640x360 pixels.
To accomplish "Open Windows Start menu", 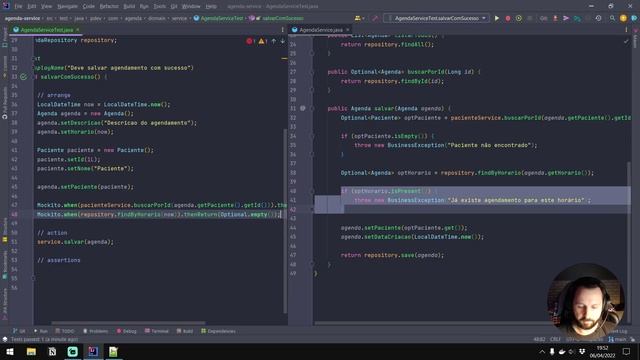I will point(10,351).
